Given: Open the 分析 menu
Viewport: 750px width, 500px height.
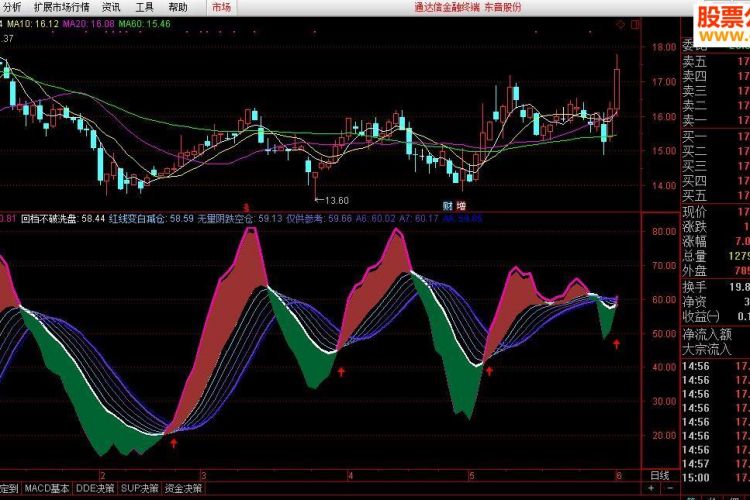Looking at the screenshot, I should tap(11, 7).
